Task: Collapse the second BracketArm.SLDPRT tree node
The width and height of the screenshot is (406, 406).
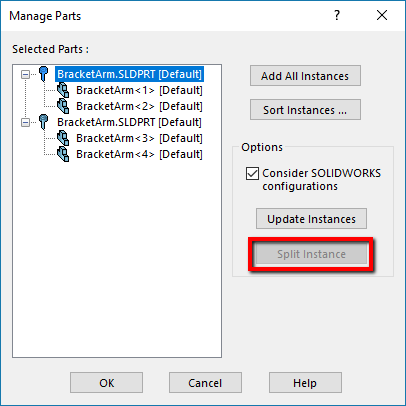Action: pyautogui.click(x=25, y=122)
